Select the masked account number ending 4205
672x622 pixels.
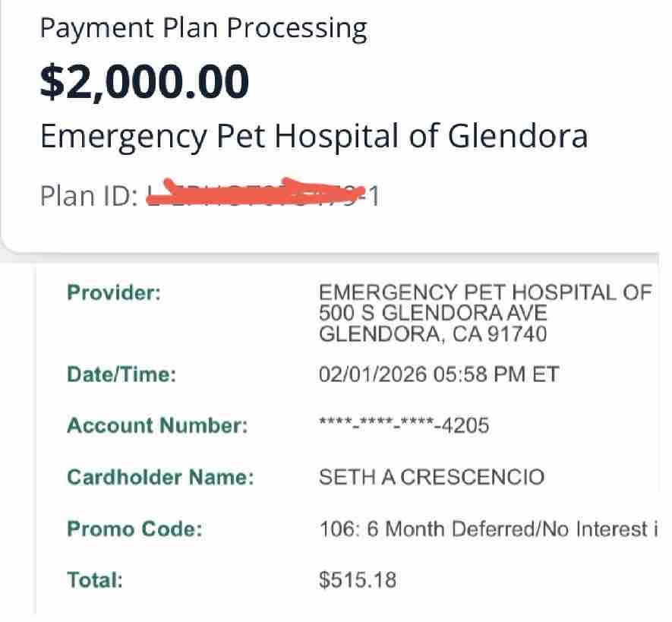coord(404,425)
